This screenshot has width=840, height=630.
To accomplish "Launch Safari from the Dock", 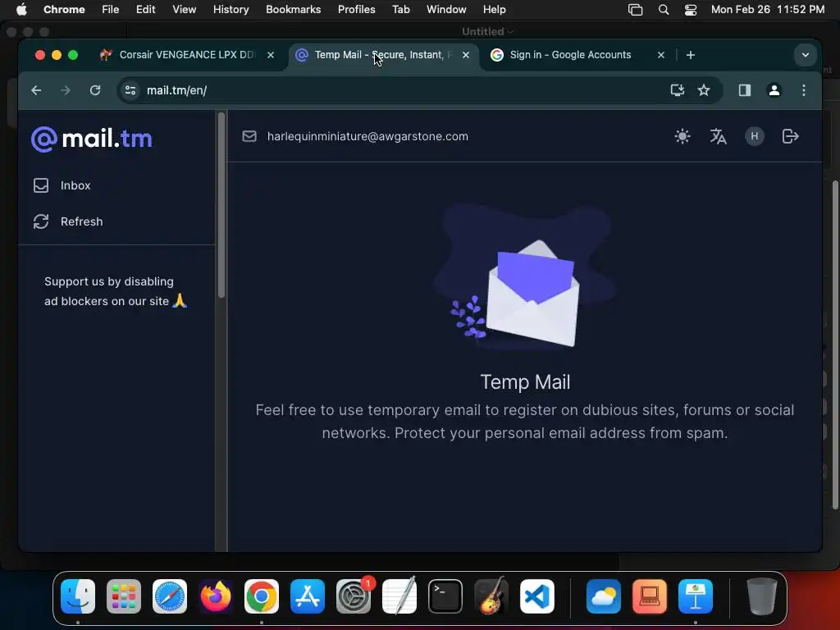I will 170,596.
